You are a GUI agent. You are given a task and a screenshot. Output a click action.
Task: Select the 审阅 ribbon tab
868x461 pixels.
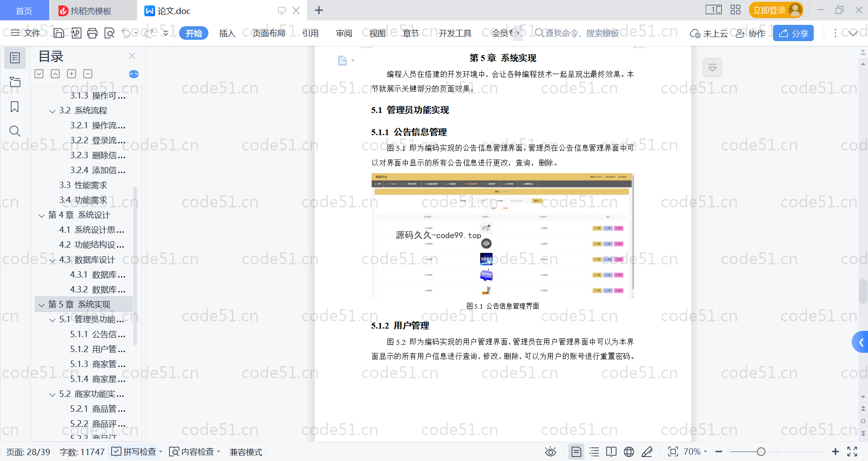(x=344, y=33)
